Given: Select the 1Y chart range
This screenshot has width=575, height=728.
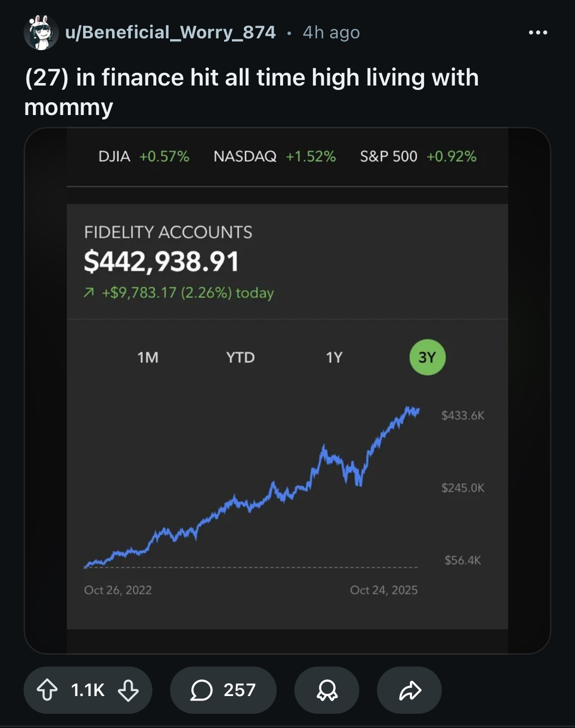Looking at the screenshot, I should tap(334, 357).
